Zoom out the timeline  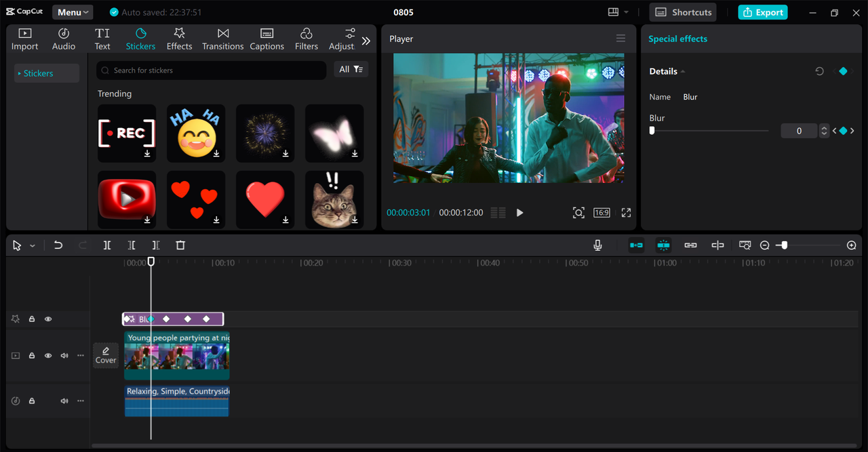(764, 245)
